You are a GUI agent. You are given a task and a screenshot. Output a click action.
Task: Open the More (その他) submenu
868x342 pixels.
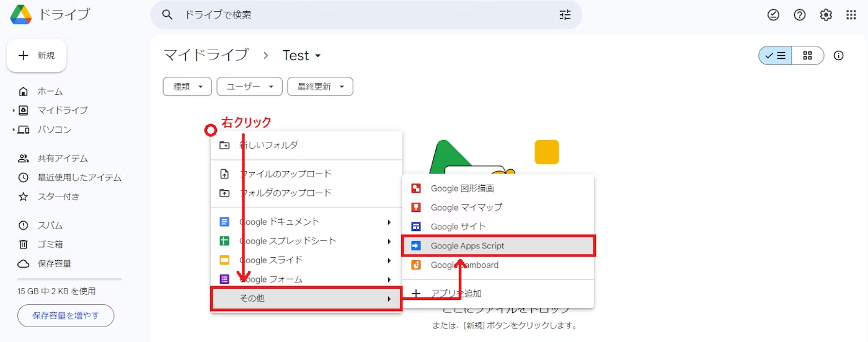[306, 299]
